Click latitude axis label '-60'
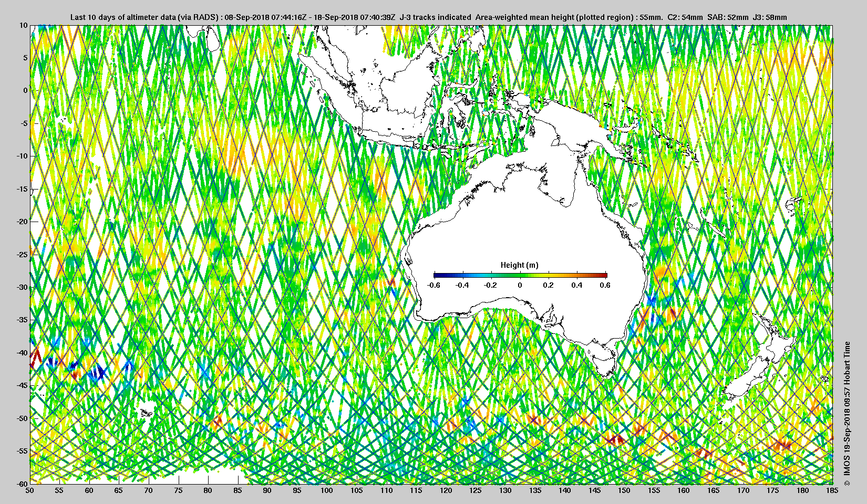The width and height of the screenshot is (867, 504). pos(22,484)
